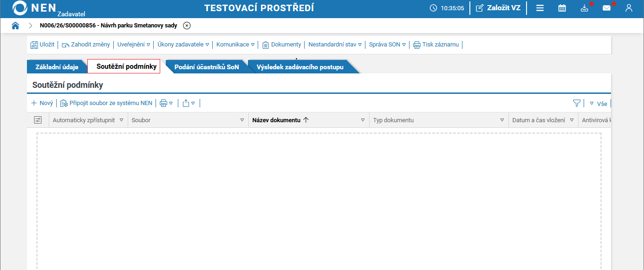Image resolution: width=644 pixels, height=270 pixels.
Task: Open the calendar icon in header
Action: (562, 8)
